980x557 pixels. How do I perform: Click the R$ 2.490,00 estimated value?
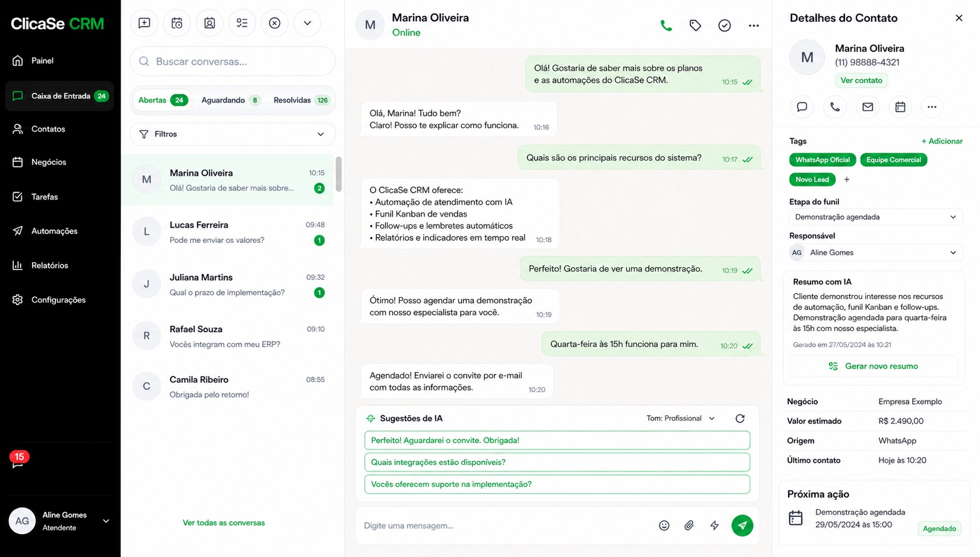901,421
